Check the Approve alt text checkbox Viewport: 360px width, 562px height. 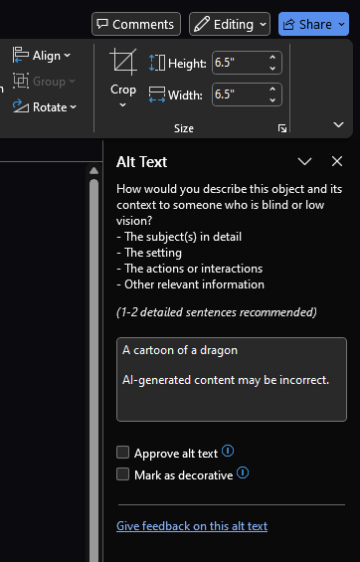click(123, 452)
